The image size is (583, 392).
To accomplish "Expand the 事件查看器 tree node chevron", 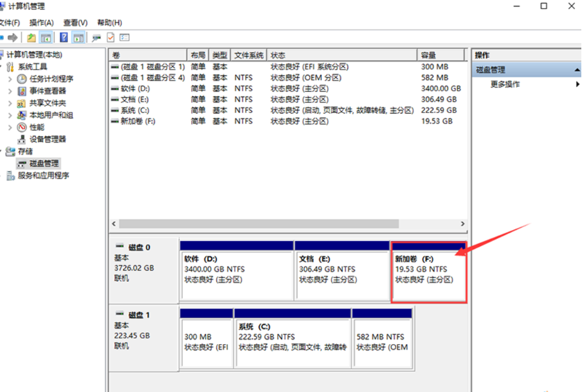I will [x=10, y=91].
